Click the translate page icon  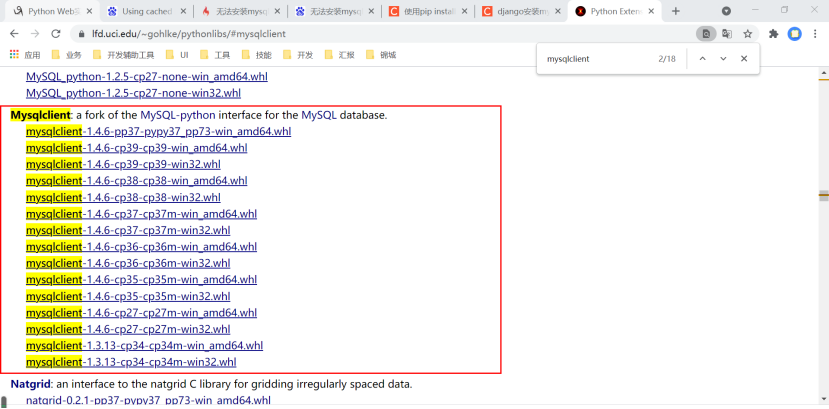[727, 34]
